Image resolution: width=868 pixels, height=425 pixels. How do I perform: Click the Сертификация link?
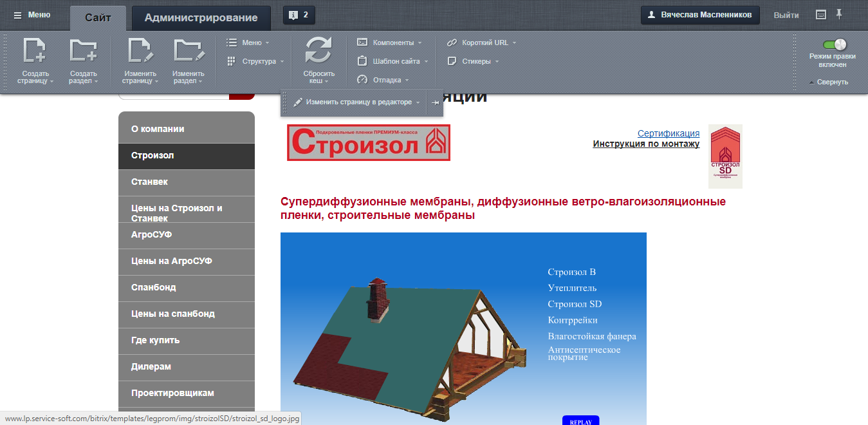(669, 133)
